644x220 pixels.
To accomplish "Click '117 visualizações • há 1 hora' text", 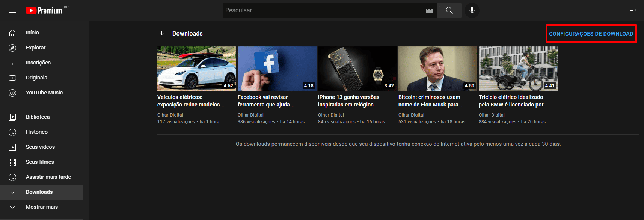I will click(x=188, y=122).
